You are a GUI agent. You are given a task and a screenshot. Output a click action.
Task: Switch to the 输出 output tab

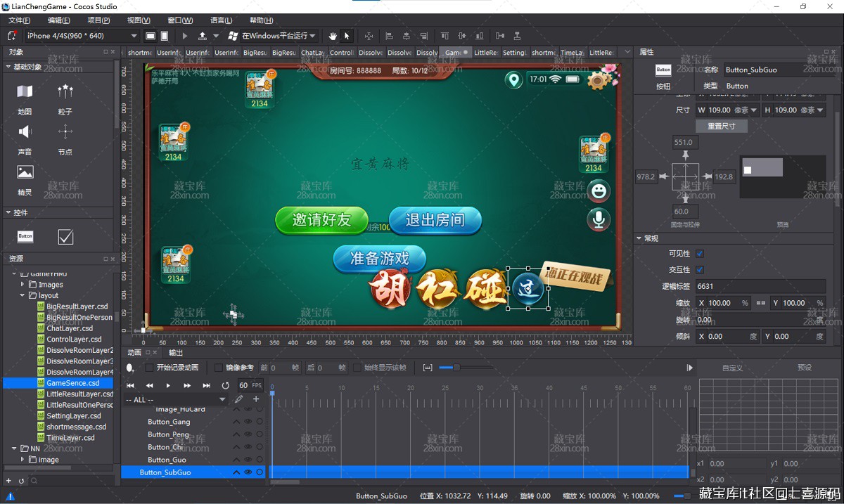[176, 352]
